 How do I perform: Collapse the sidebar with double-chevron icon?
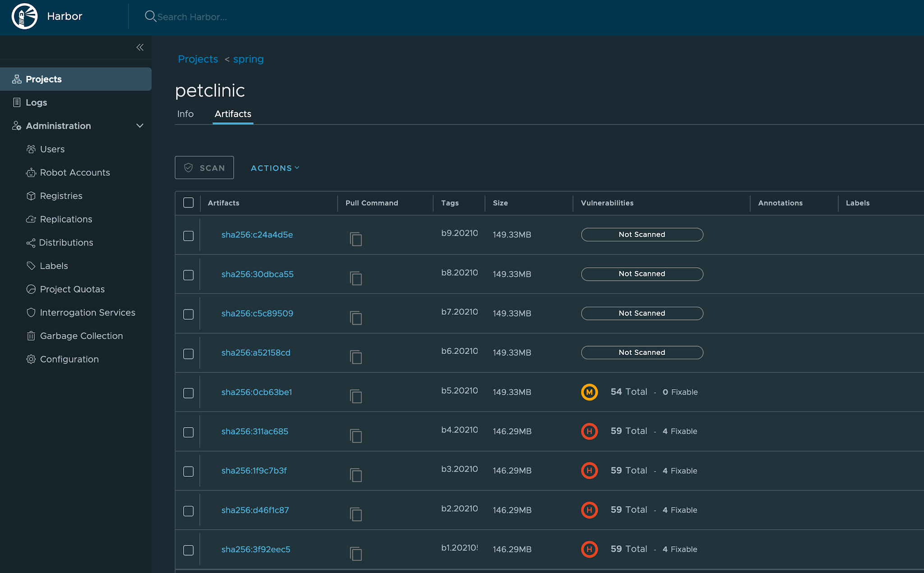click(140, 47)
